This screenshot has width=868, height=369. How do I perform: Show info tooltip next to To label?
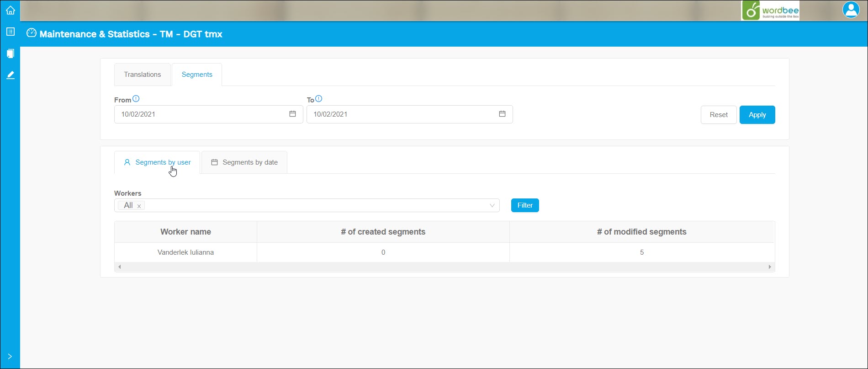point(319,99)
